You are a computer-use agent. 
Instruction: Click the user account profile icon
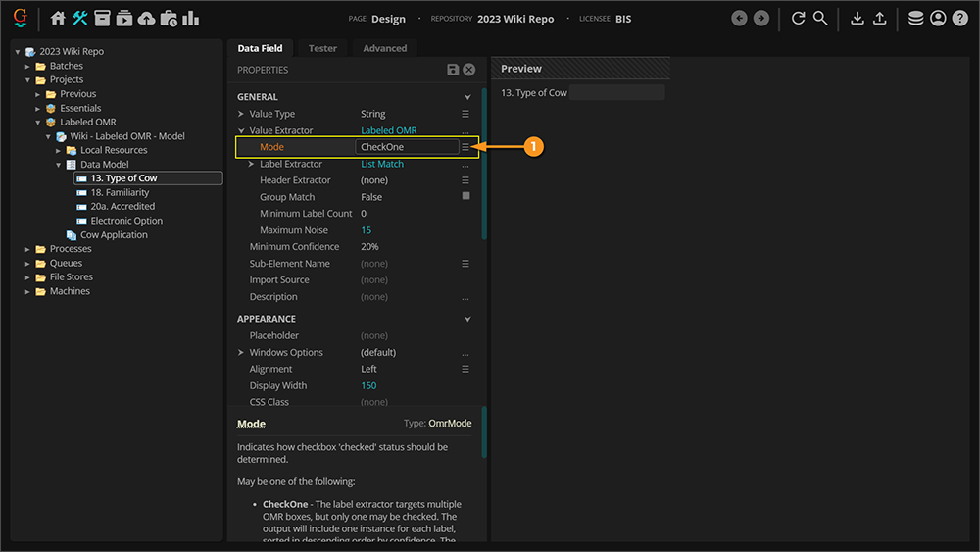pyautogui.click(x=938, y=19)
